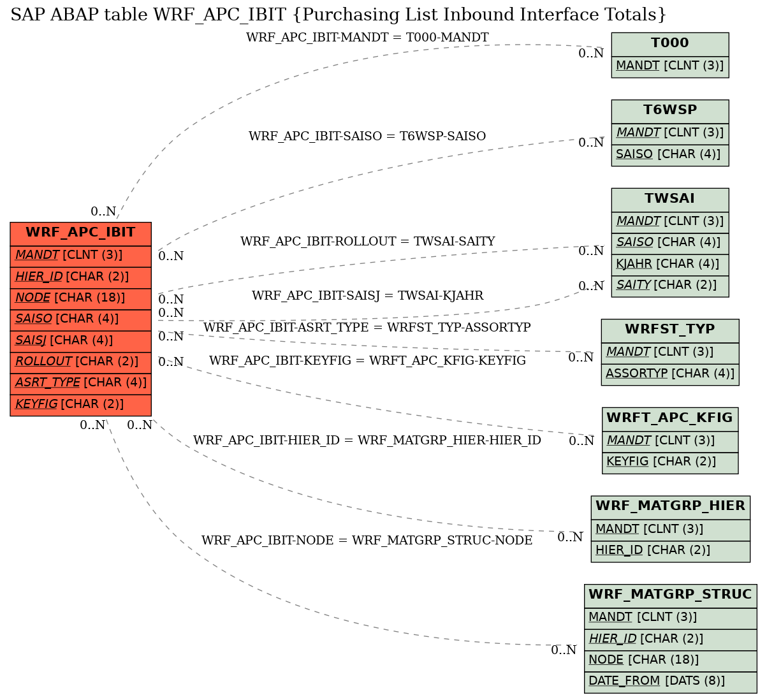
Task: Open the T6WSP table header
Action: (x=670, y=110)
